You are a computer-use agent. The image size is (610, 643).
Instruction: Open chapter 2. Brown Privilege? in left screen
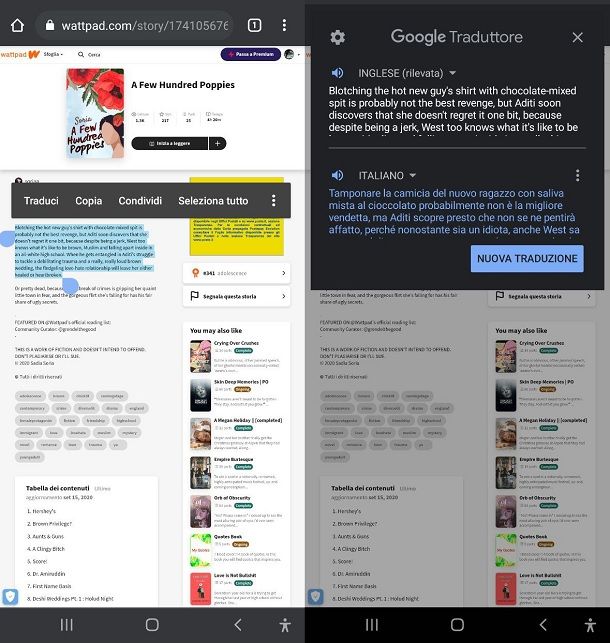point(50,524)
